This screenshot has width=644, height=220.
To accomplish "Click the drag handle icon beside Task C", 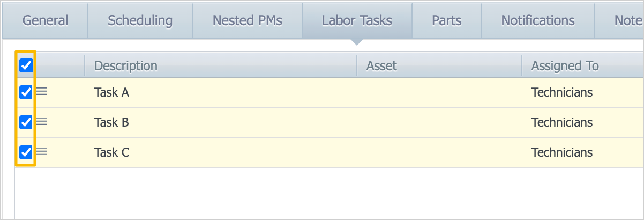I will click(x=42, y=152).
